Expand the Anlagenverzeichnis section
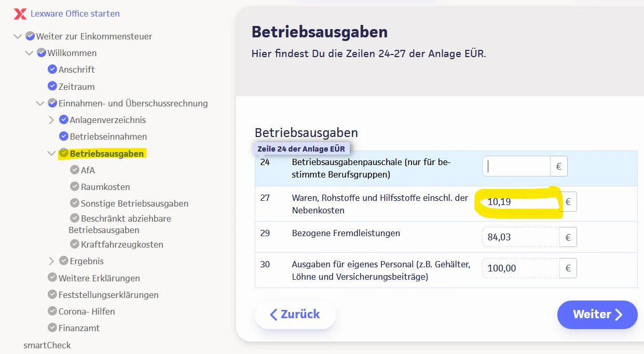The width and height of the screenshot is (644, 354). (51, 119)
